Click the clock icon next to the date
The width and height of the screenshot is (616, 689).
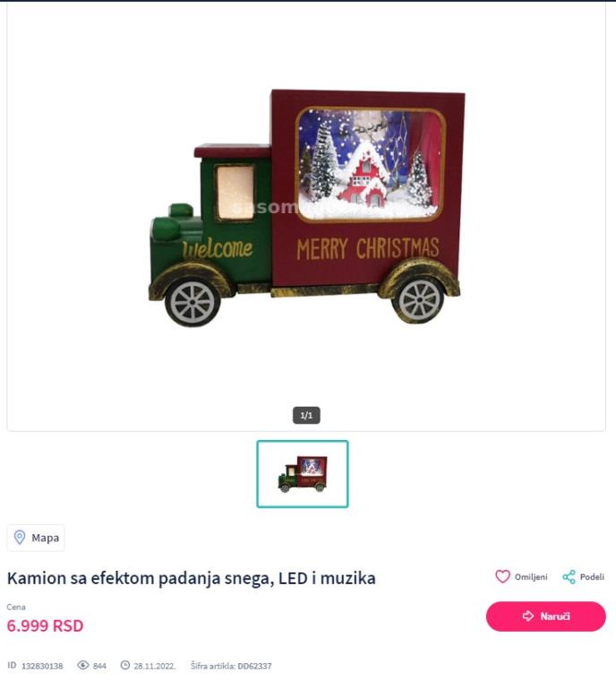(x=125, y=666)
